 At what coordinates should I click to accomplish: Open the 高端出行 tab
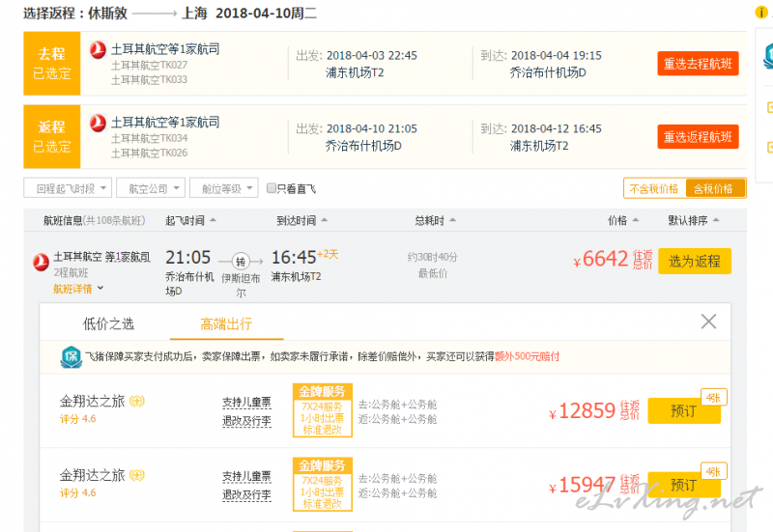(226, 323)
